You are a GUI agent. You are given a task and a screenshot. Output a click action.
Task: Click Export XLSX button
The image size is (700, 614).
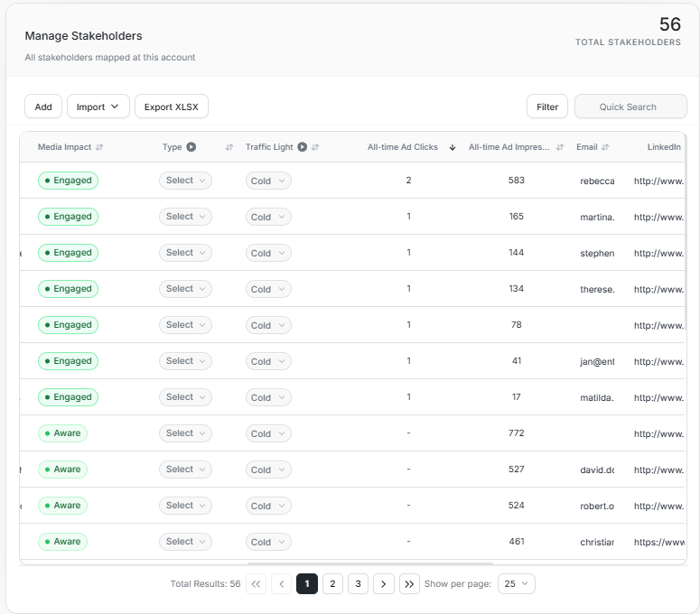[x=172, y=107]
